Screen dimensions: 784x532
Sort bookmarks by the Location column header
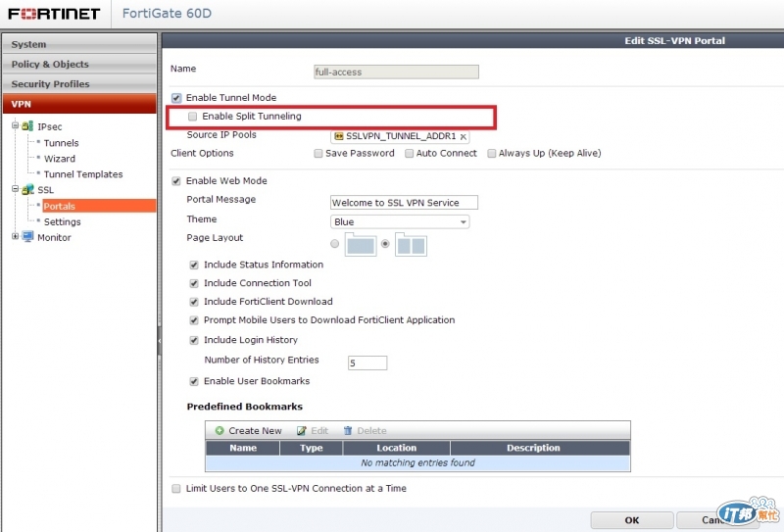(397, 448)
